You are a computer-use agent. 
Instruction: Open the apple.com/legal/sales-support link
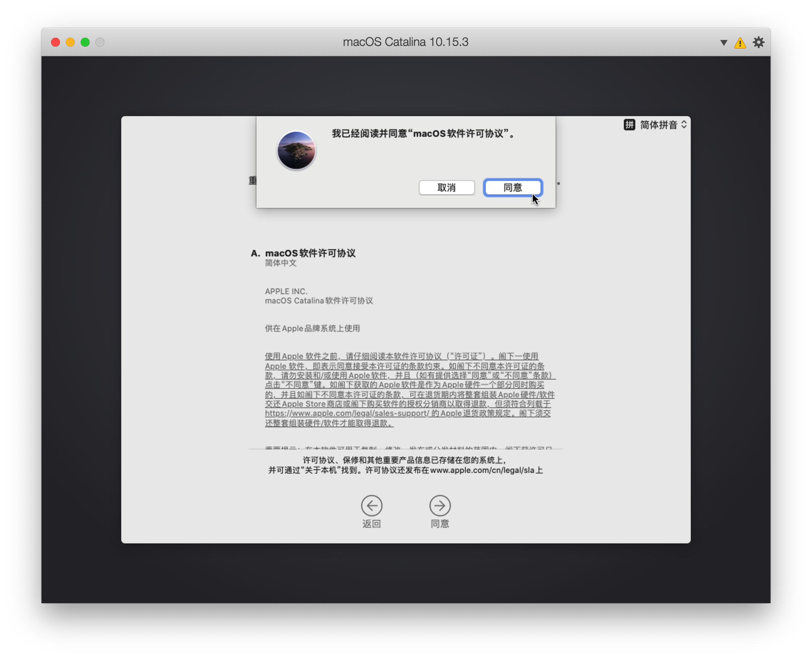point(347,413)
